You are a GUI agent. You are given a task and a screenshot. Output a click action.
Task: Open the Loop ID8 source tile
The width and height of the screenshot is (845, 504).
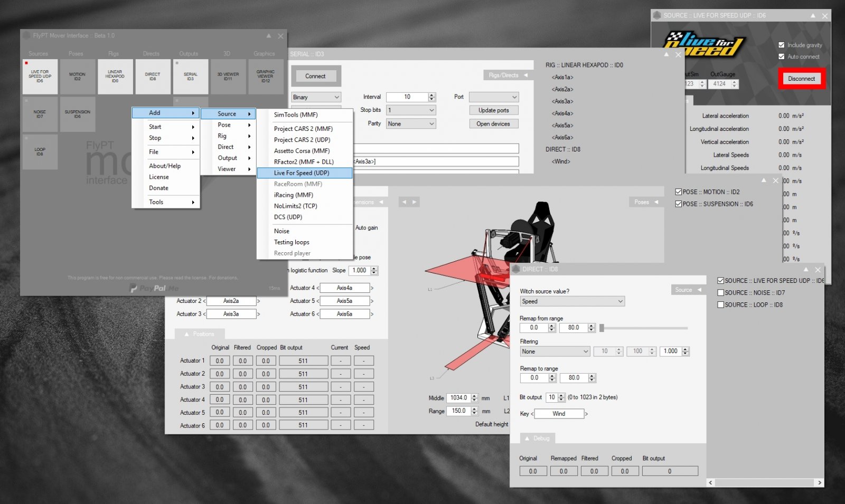40,151
